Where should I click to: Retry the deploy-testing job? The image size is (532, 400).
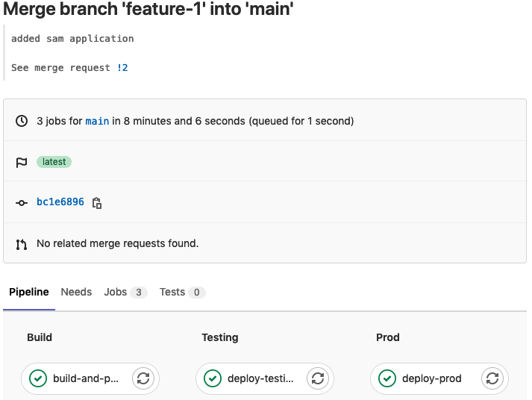pyautogui.click(x=318, y=378)
